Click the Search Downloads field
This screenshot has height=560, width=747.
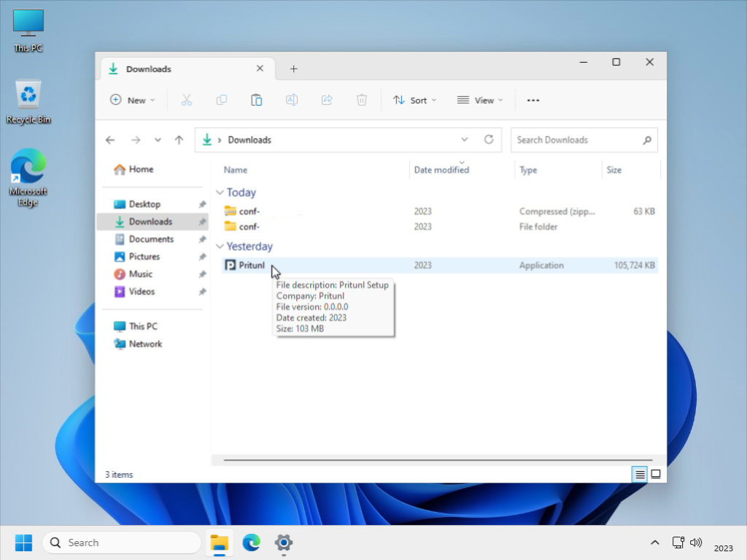[x=576, y=140]
